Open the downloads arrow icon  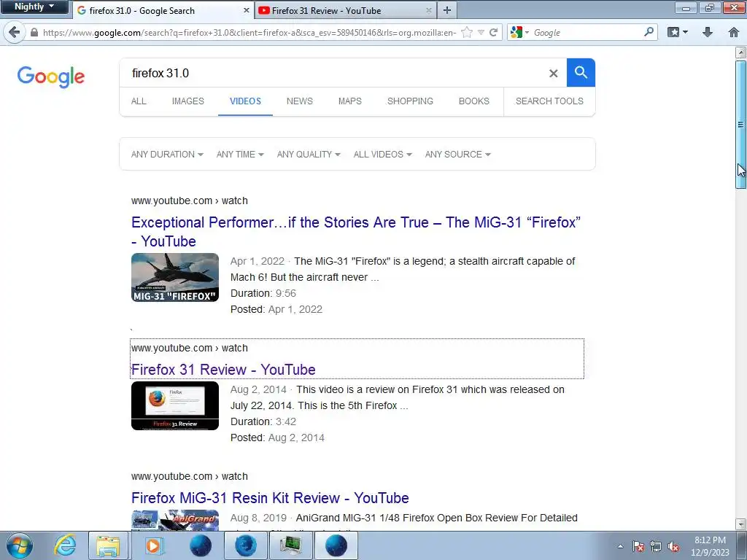(708, 32)
